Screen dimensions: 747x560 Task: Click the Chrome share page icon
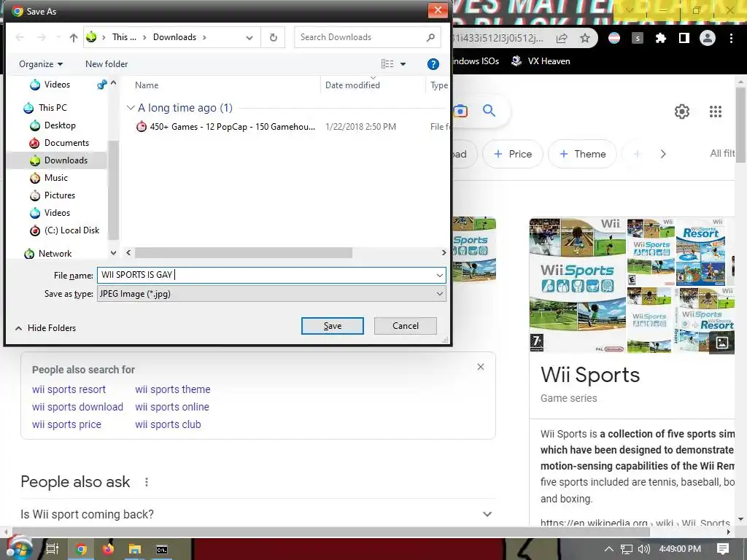(562, 38)
